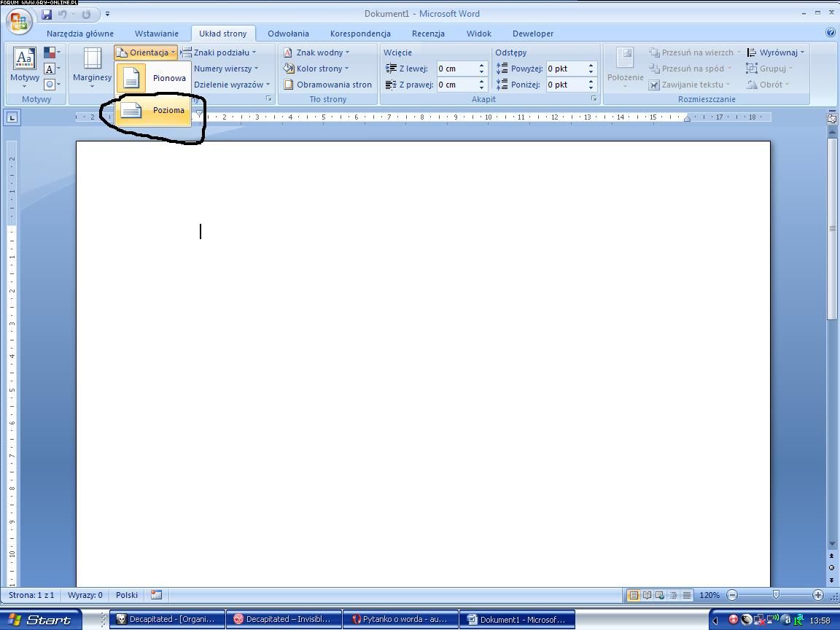This screenshot has width=840, height=630.
Task: Go to next page arrow
Action: [x=832, y=580]
